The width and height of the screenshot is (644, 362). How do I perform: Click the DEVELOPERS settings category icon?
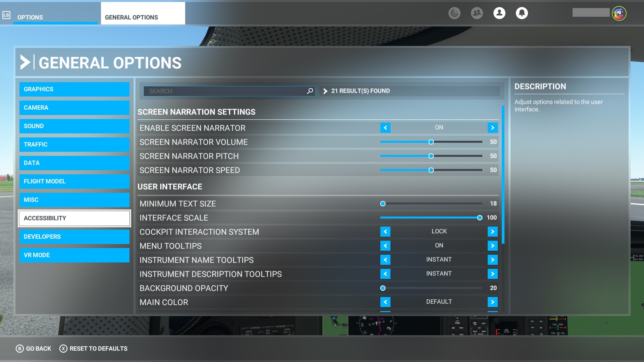pyautogui.click(x=74, y=236)
